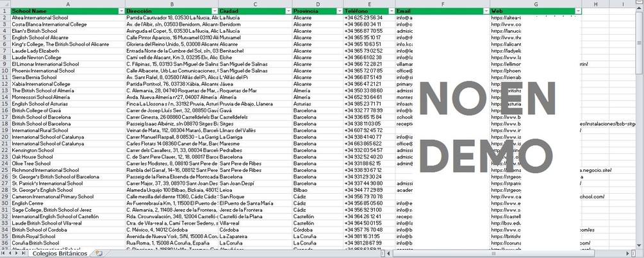The width and height of the screenshot is (644, 258).
Task: Open the Dirección filter dropdown
Action: coord(215,11)
